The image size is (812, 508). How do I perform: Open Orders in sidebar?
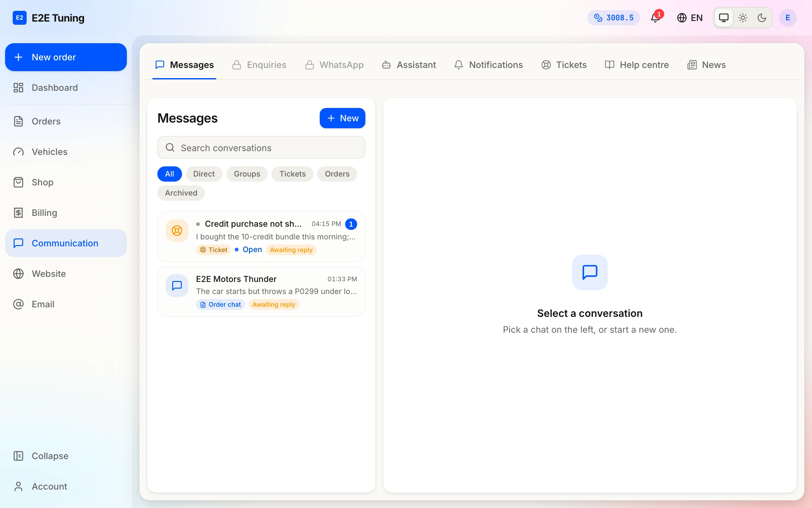[x=66, y=121]
